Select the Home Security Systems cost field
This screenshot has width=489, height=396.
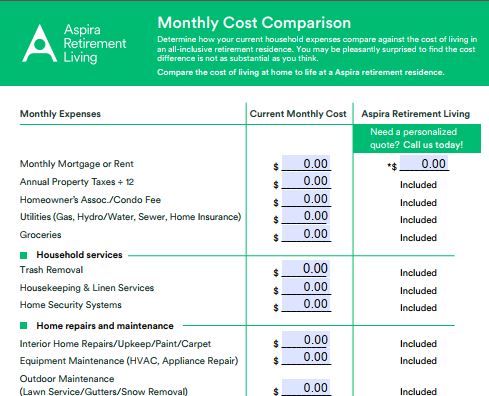306,304
